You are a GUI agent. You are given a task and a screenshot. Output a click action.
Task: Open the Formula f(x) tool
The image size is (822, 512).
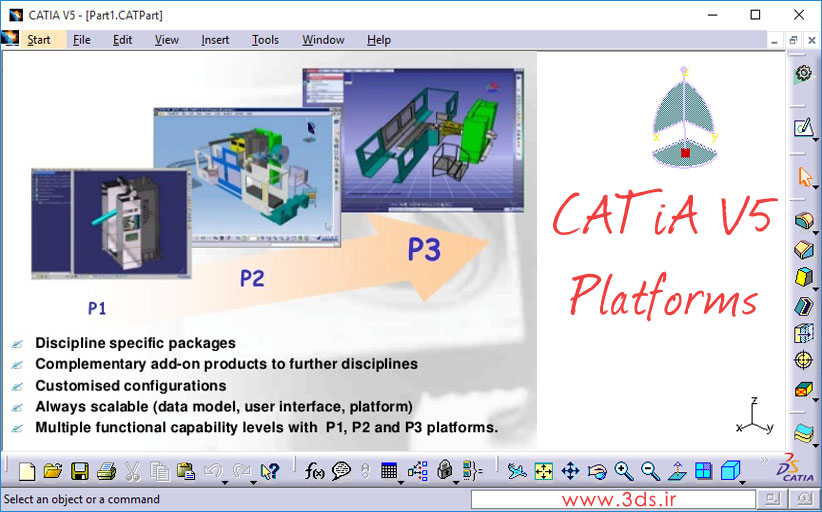[315, 472]
